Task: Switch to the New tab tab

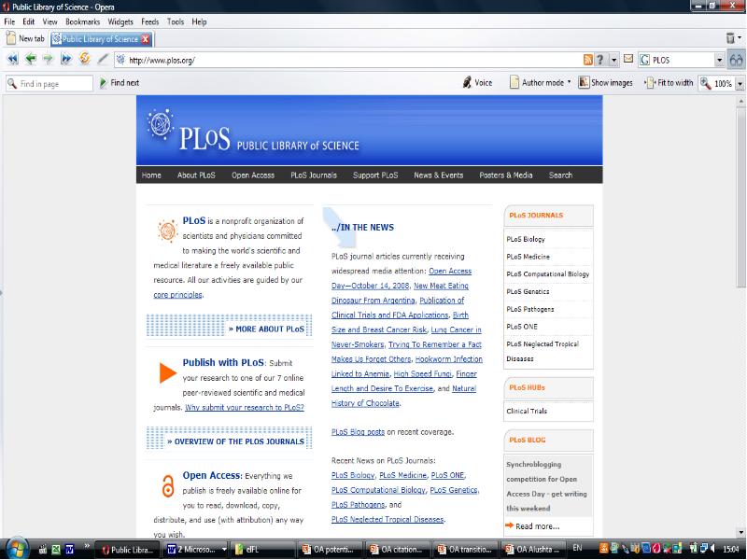Action: 25,39
